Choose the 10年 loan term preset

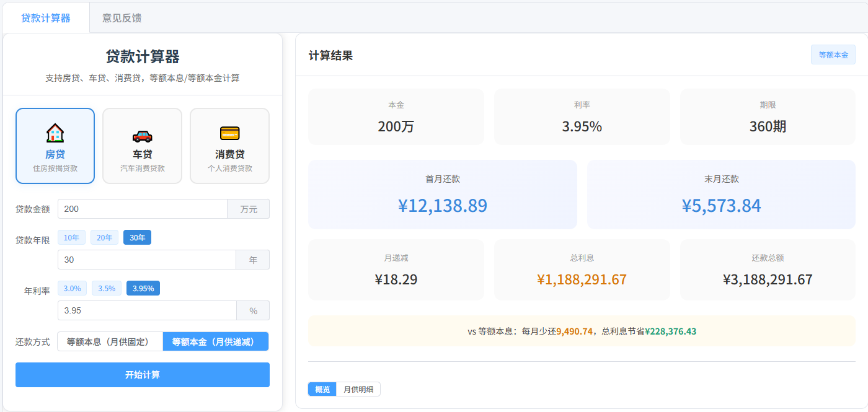[71, 237]
